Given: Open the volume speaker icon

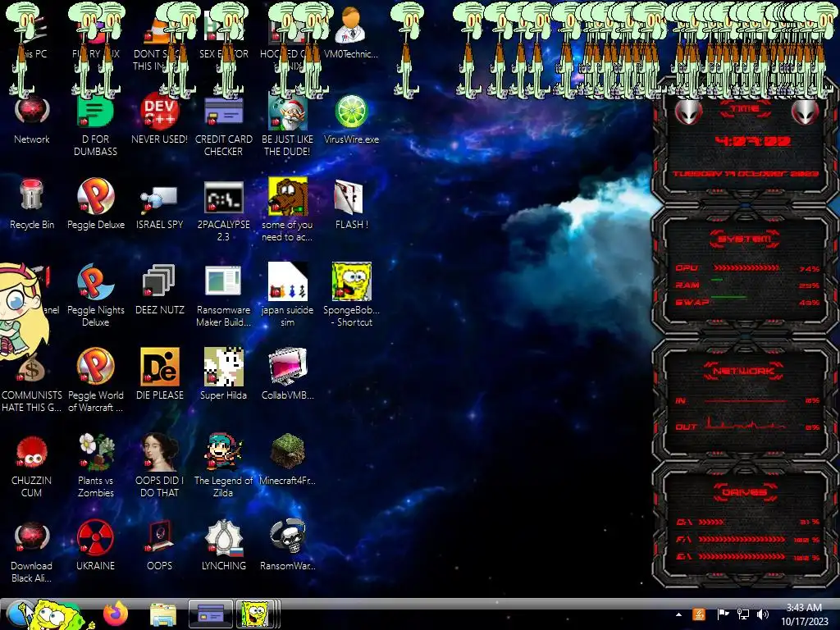Looking at the screenshot, I should pyautogui.click(x=763, y=614).
